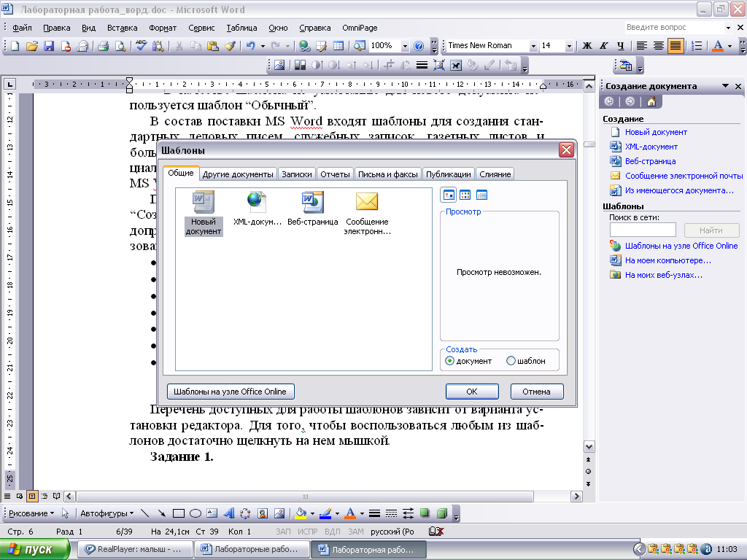Click the Home icon in the task pane

point(651,101)
